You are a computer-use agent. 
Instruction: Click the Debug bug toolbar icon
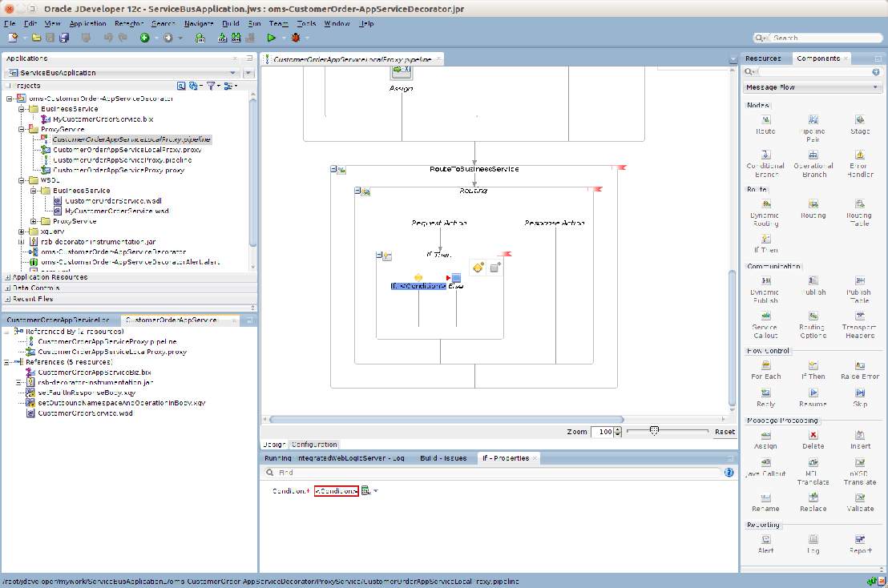(295, 38)
